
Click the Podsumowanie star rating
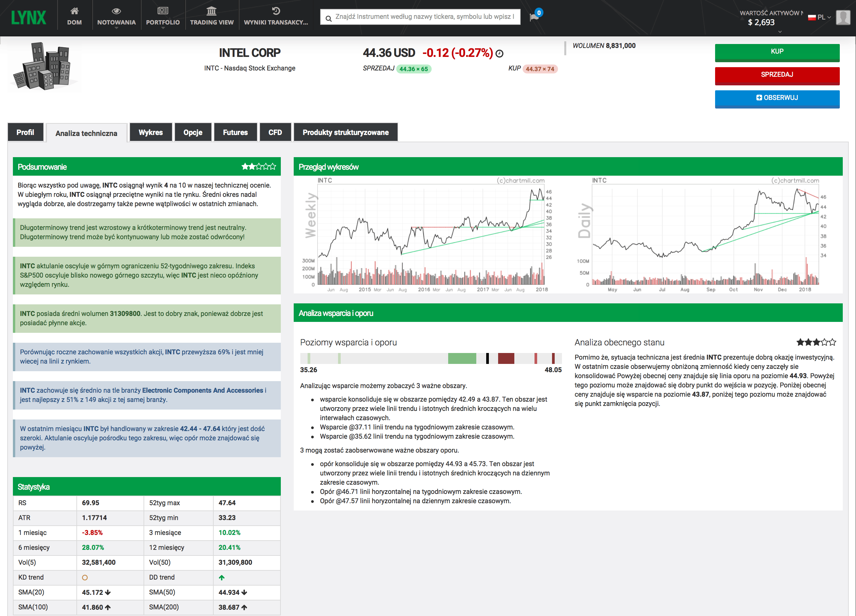click(x=259, y=166)
